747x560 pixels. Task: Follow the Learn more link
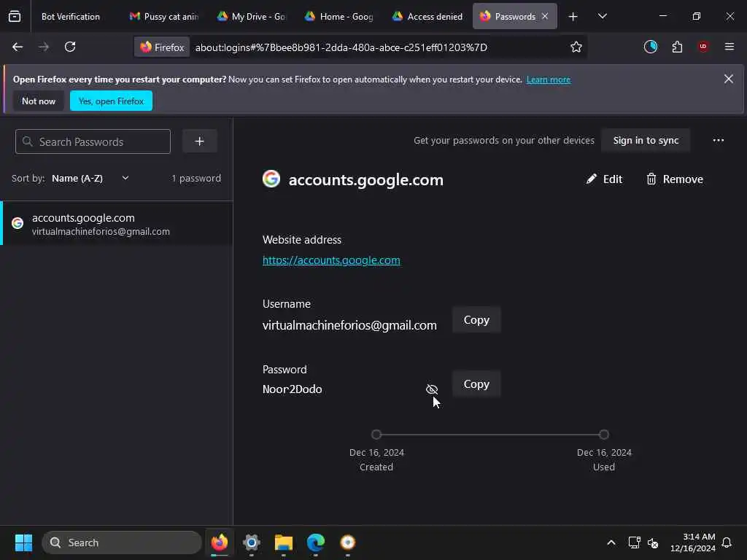click(x=549, y=79)
